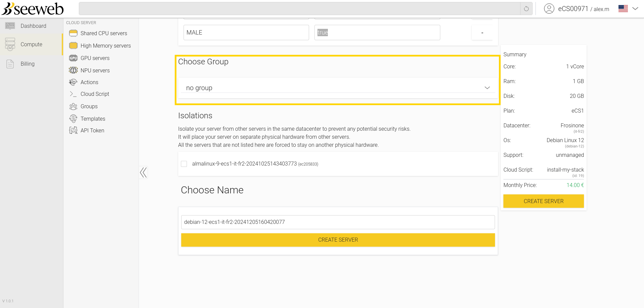Click the MALE input field
The height and width of the screenshot is (308, 644).
click(246, 33)
